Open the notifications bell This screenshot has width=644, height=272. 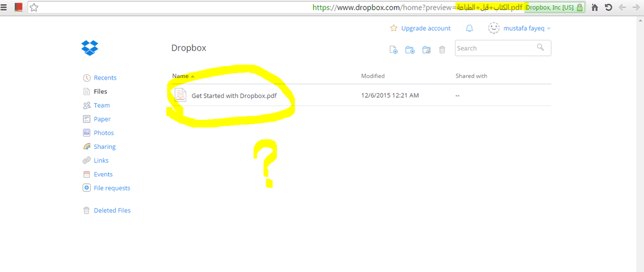(470, 28)
